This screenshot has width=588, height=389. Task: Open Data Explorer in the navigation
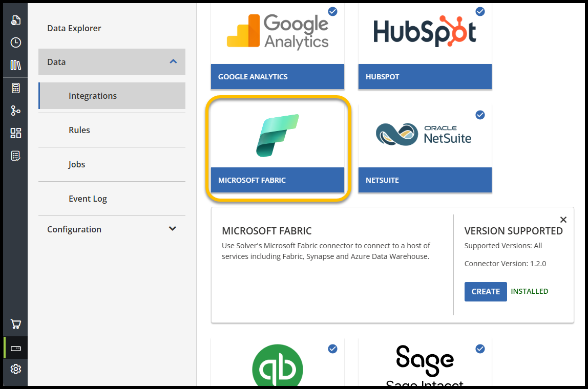point(74,28)
